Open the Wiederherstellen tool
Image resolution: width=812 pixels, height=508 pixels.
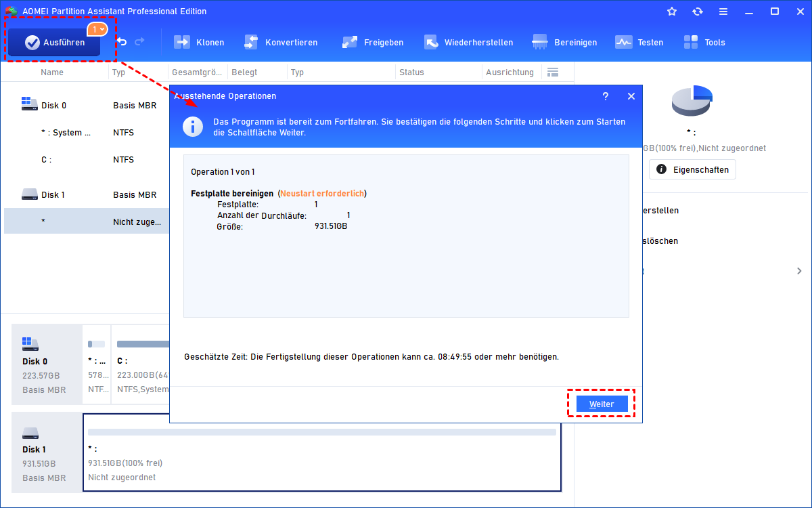468,43
